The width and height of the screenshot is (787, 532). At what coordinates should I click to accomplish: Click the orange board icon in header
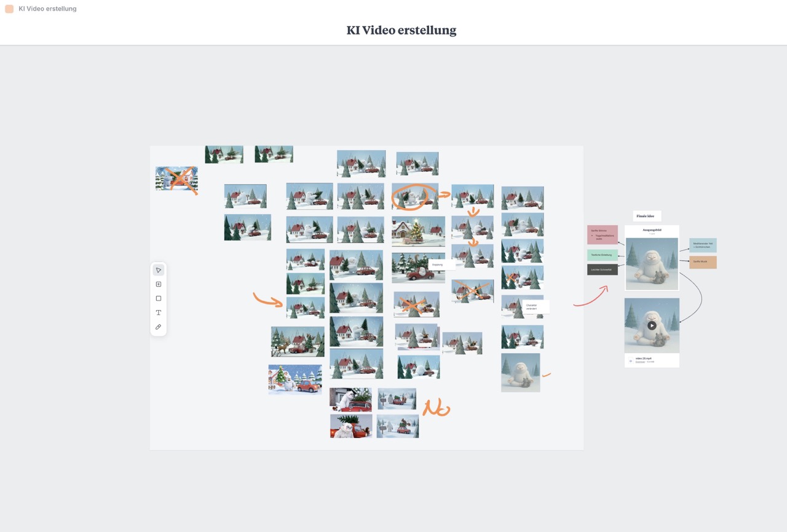click(x=9, y=9)
